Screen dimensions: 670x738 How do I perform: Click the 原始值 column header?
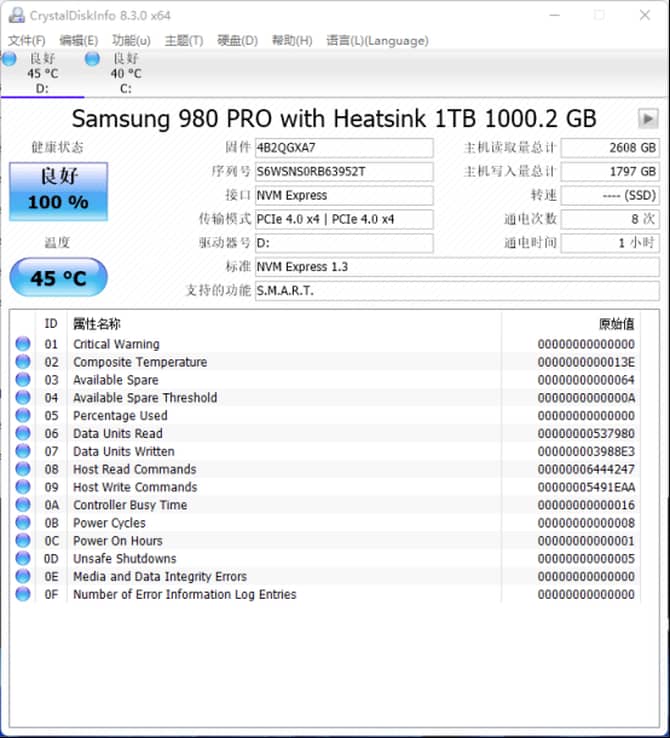tap(616, 324)
